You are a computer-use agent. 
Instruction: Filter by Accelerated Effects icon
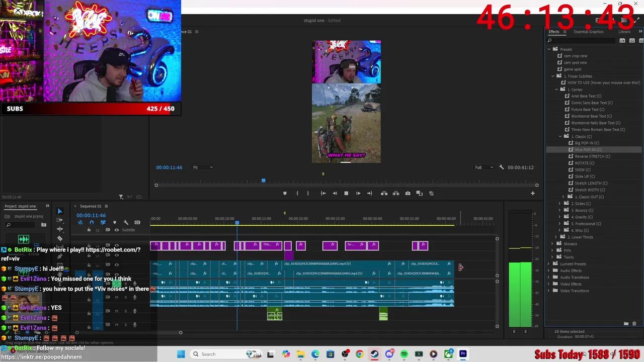(622, 40)
